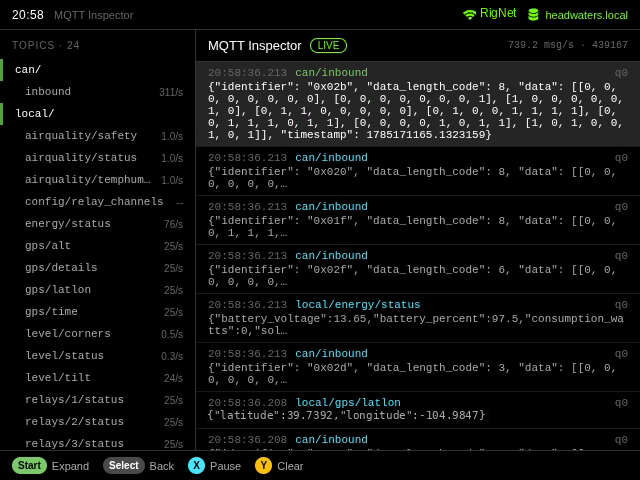The image size is (640, 480).
Task: Click the headwaters.local broker name
Action: pyautogui.click(x=587, y=16)
